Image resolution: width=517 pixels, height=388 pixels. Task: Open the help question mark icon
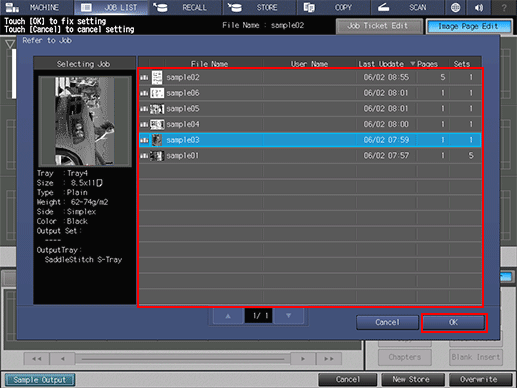point(504,7)
